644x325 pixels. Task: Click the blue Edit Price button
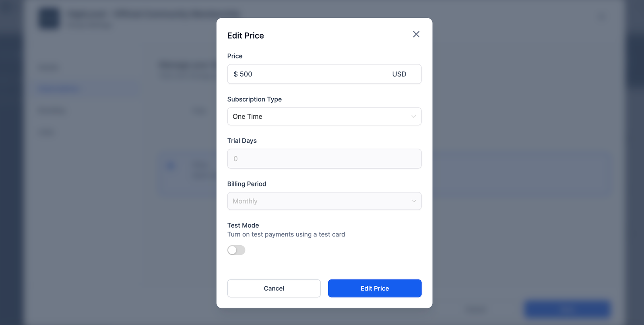[x=374, y=288]
